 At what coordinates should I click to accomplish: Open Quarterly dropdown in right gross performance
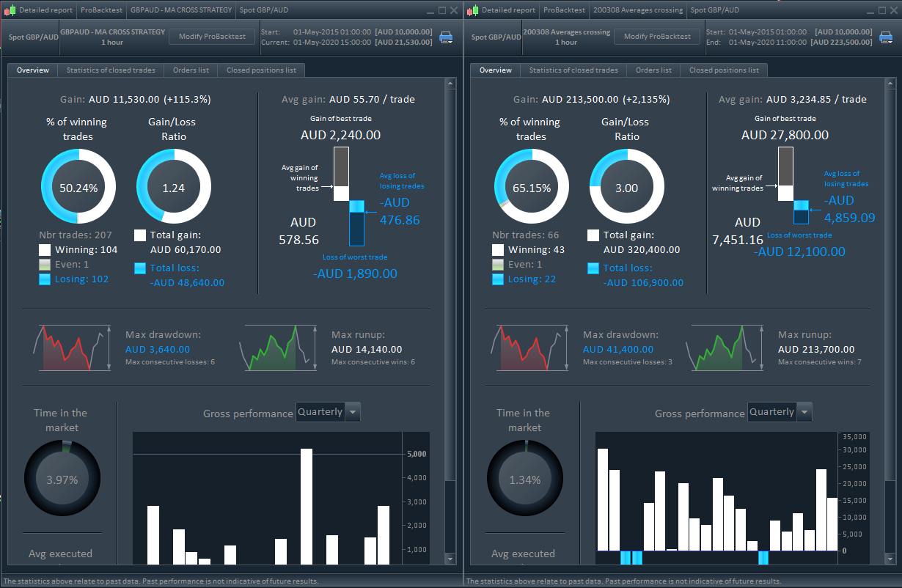point(780,412)
